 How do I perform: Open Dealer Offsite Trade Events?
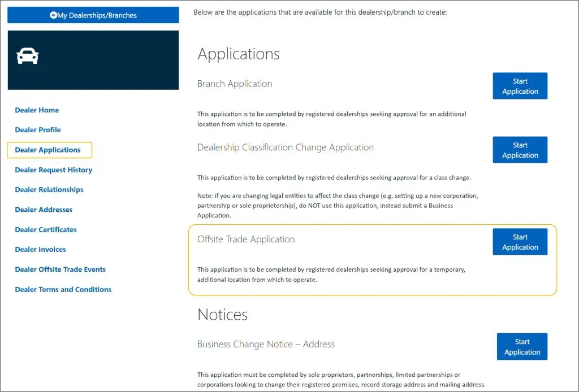[61, 269]
